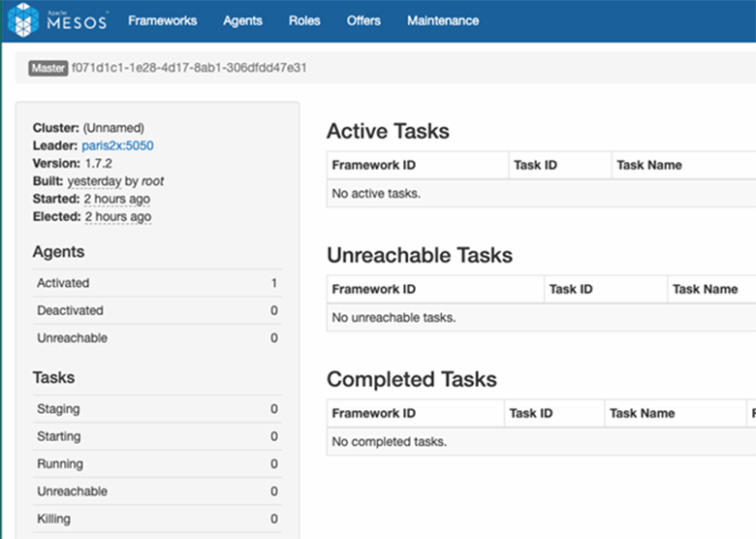
Task: Sort Active Tasks by Task ID
Action: pyautogui.click(x=535, y=165)
